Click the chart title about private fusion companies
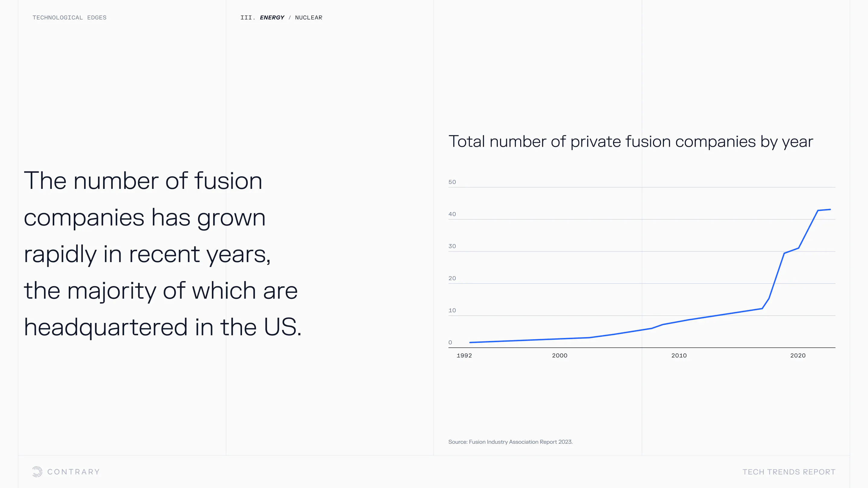The image size is (868, 488). tap(631, 142)
